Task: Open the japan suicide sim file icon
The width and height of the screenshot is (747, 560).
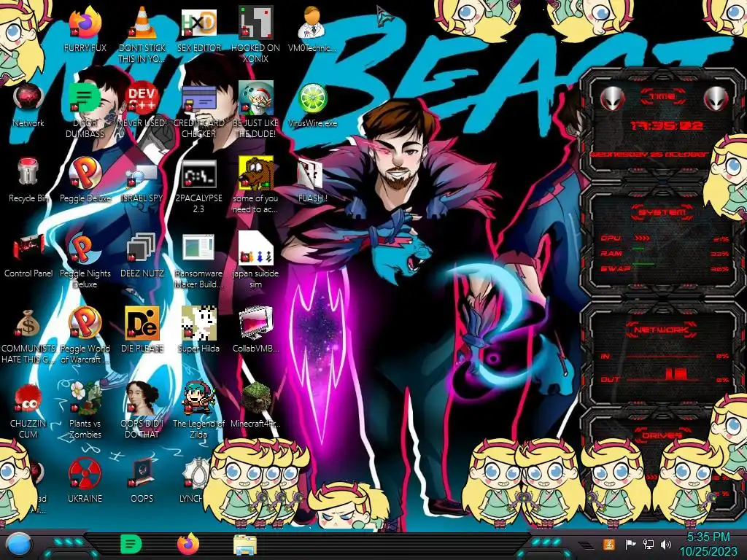Action: (255, 248)
